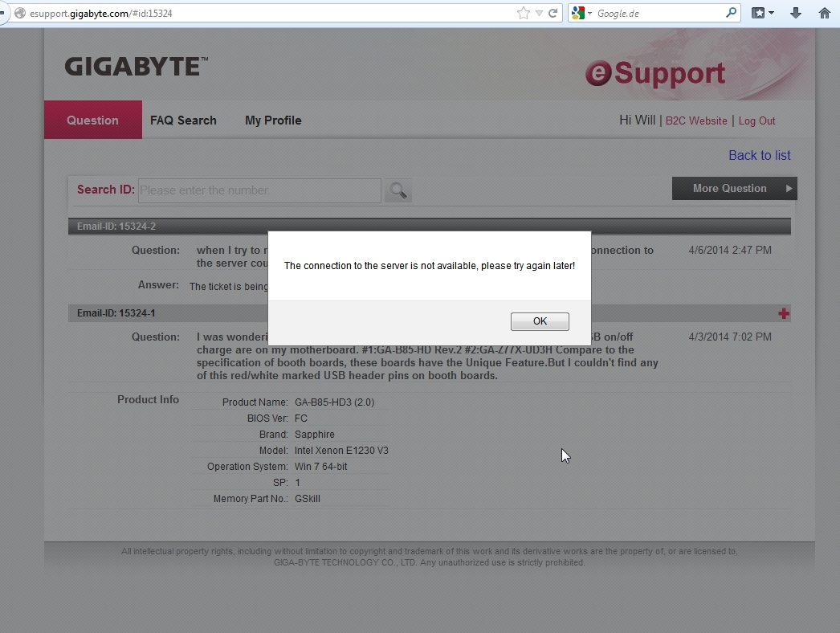The image size is (840, 633).
Task: Click the search magnifier in Google search box
Action: tap(732, 13)
